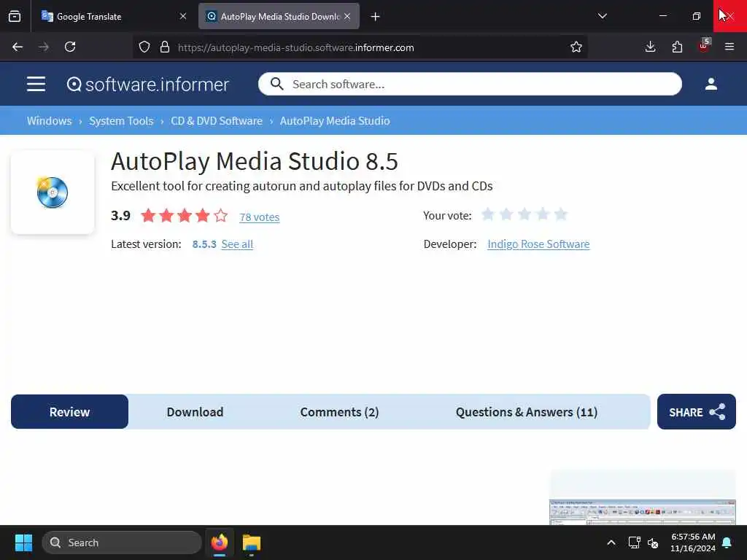Close the AutoPlay Media Studio tab
The width and height of the screenshot is (747, 560).
click(x=347, y=16)
